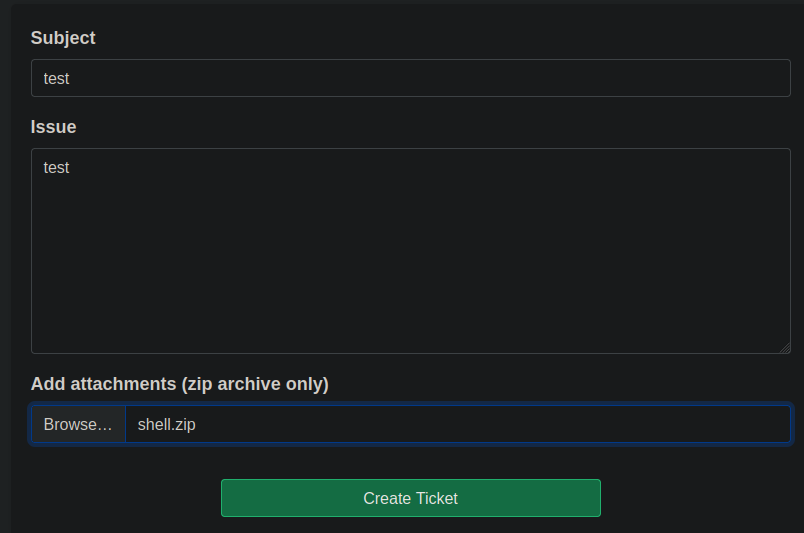Click the bottom-left area of Issue textarea
The height and width of the screenshot is (533, 804).
(x=60, y=335)
